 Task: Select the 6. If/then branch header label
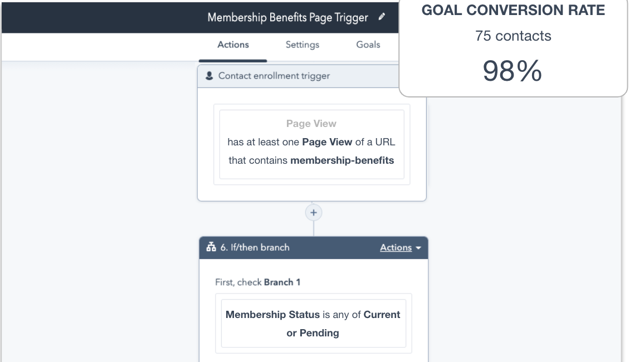point(255,247)
